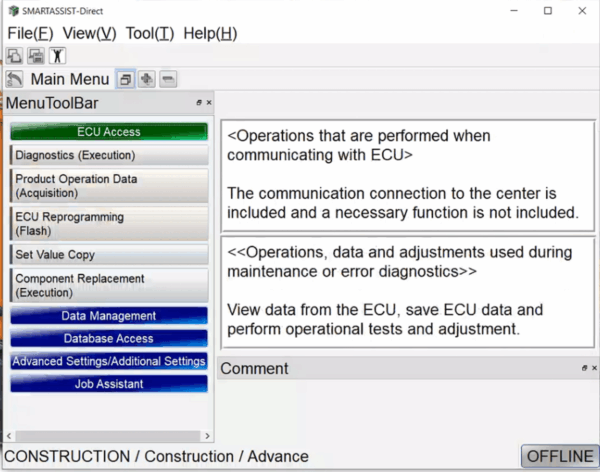This screenshot has height=472, width=600.
Task: Click the toolbar icon showing a person figure
Action: point(56,55)
